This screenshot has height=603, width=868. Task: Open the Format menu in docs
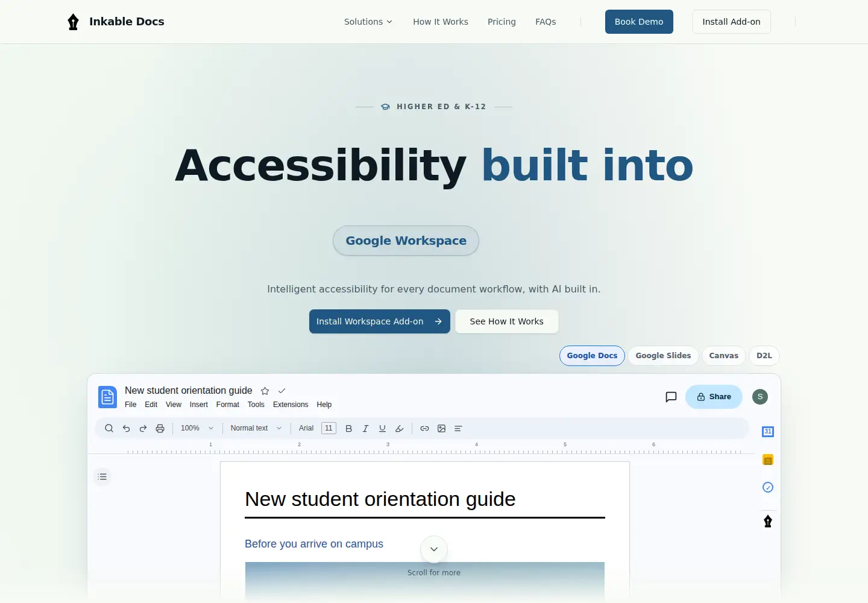pos(228,405)
